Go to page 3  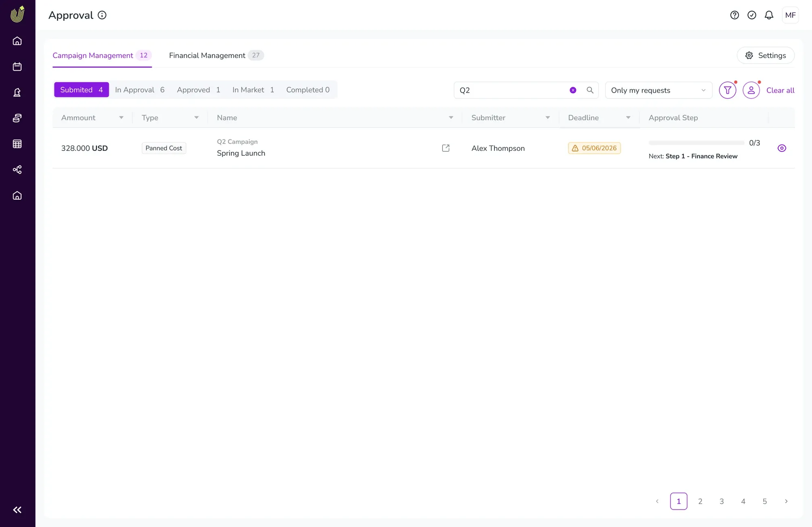[721, 501]
